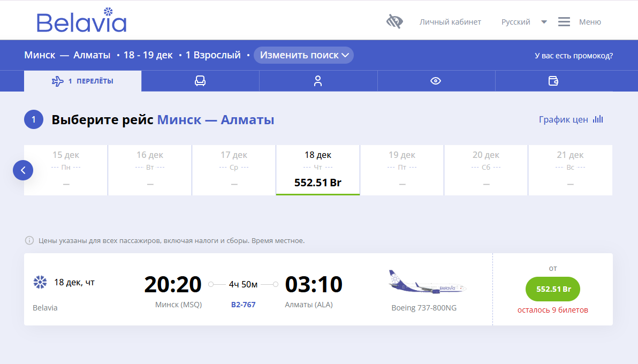Select the seat selection step icon

200,81
